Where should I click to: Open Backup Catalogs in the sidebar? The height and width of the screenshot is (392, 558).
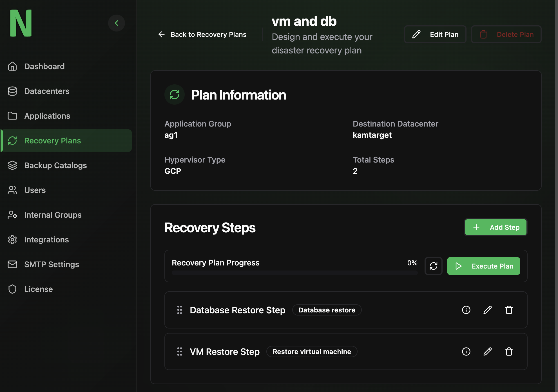55,165
